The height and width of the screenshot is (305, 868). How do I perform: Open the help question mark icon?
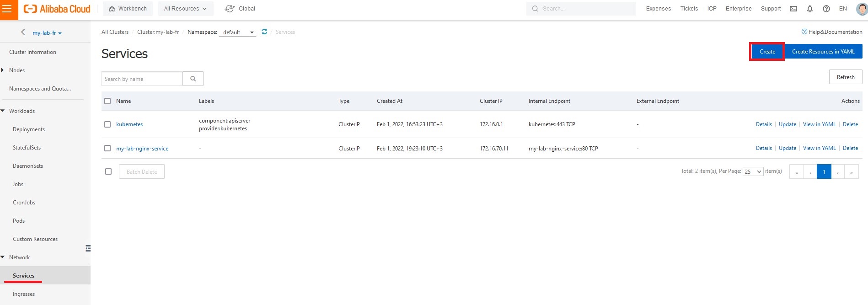826,9
